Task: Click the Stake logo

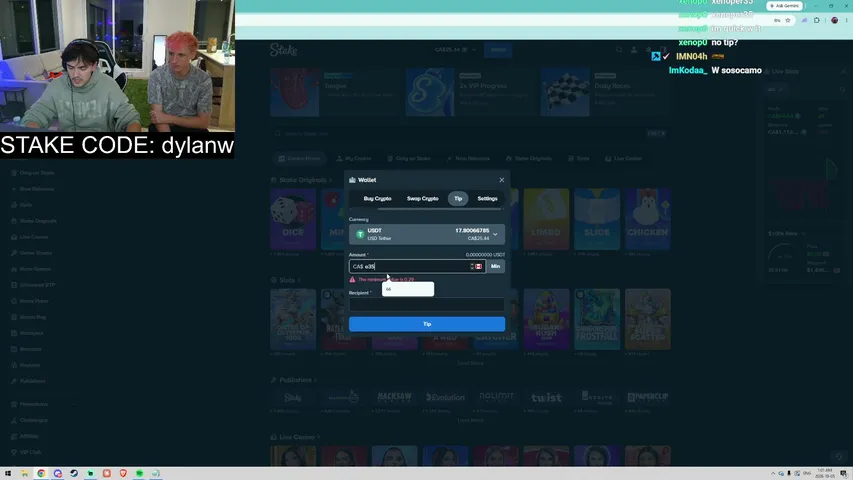Action: click(283, 50)
